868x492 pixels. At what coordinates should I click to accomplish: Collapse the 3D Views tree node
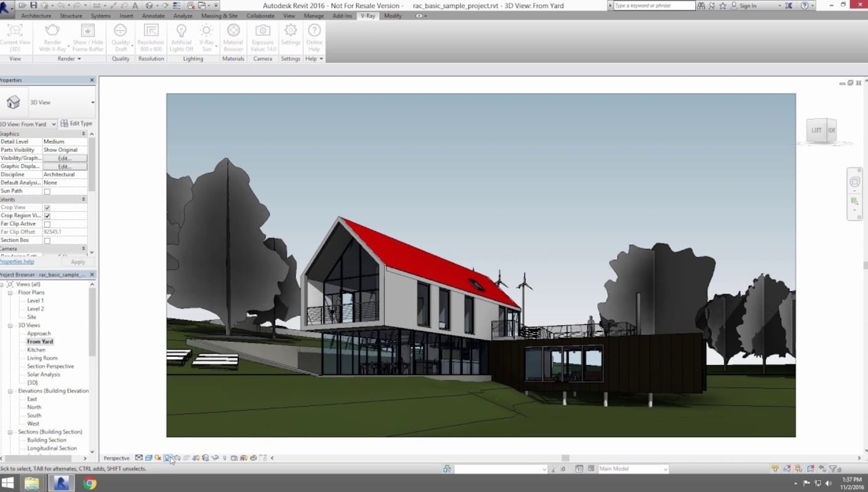click(x=10, y=325)
